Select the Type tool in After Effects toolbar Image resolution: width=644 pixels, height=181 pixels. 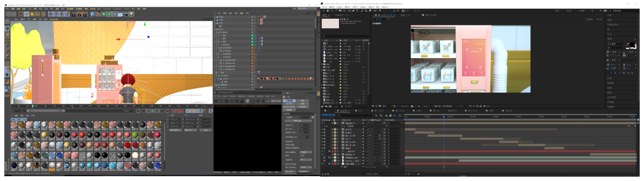point(357,11)
